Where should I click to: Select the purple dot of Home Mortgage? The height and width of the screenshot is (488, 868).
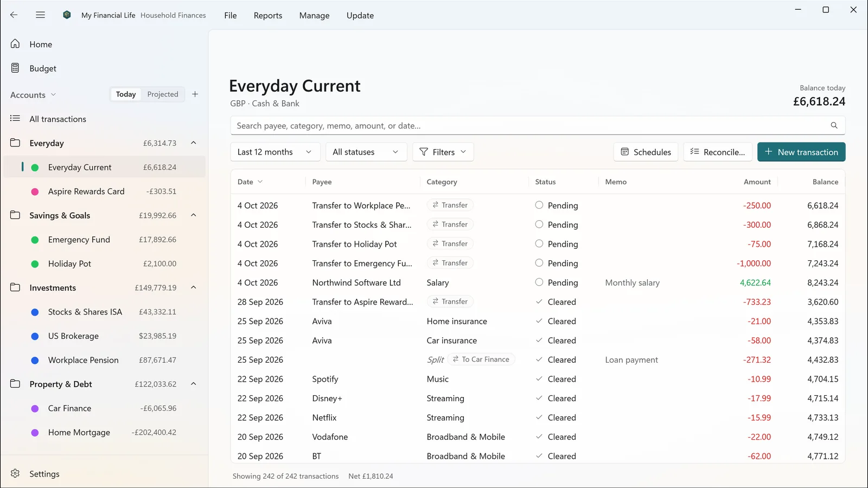point(35,433)
